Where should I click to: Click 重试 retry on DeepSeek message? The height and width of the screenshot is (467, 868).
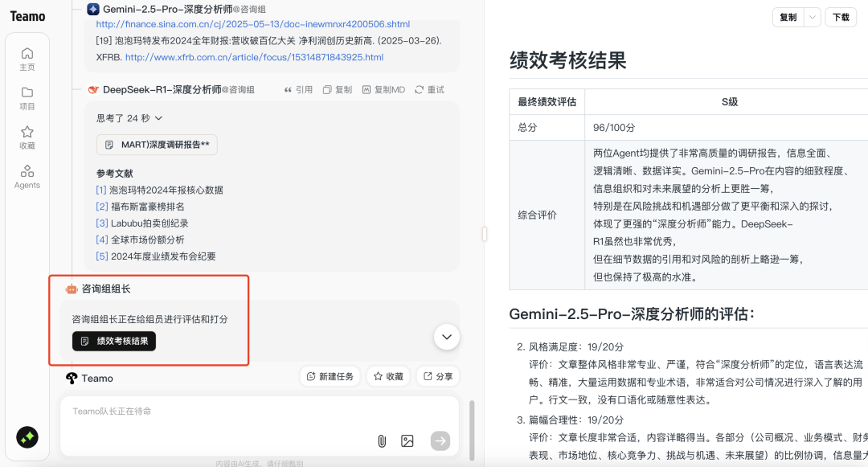pos(429,90)
